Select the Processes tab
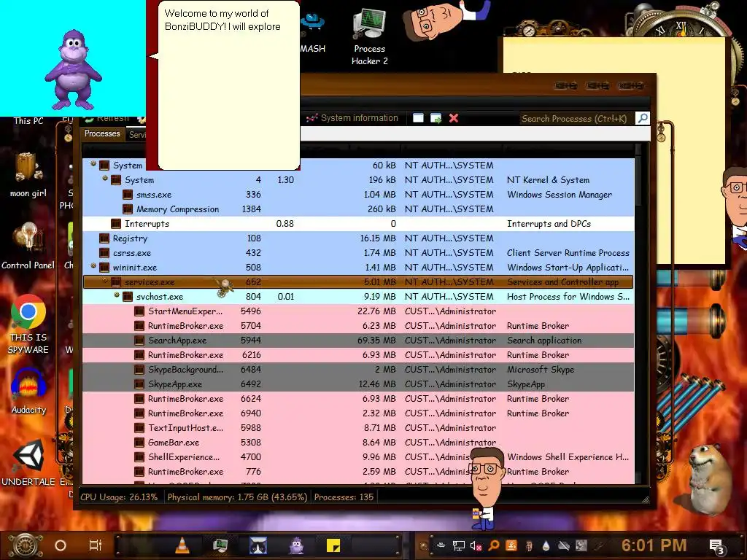Viewport: 747px width, 560px height. 102,134
